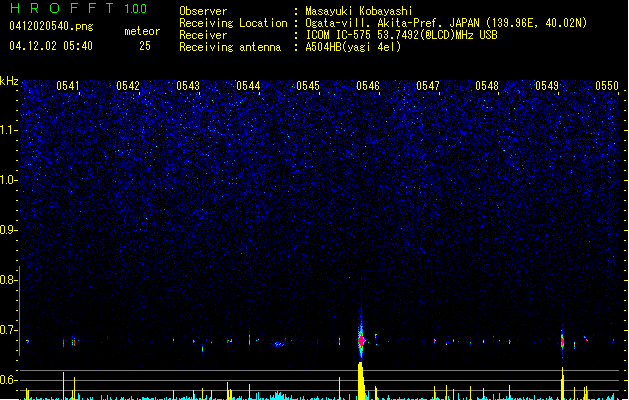Click the meteor count value 25

tap(145, 46)
